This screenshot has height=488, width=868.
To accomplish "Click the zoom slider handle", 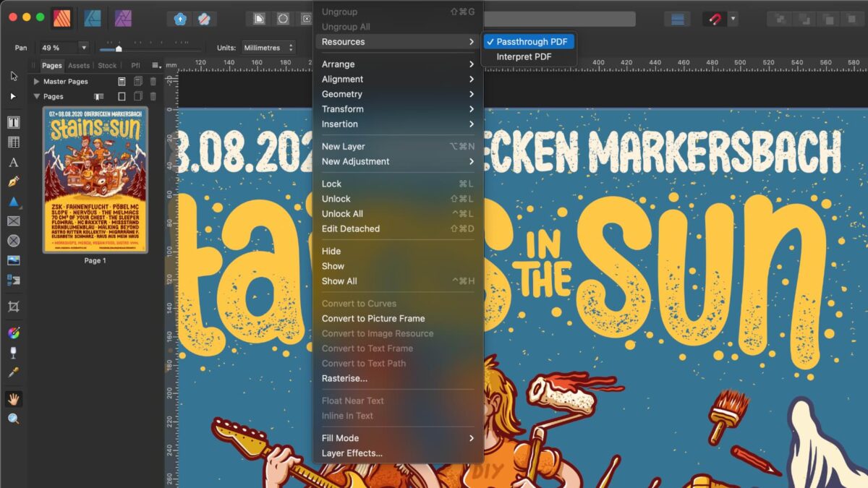I will [119, 48].
